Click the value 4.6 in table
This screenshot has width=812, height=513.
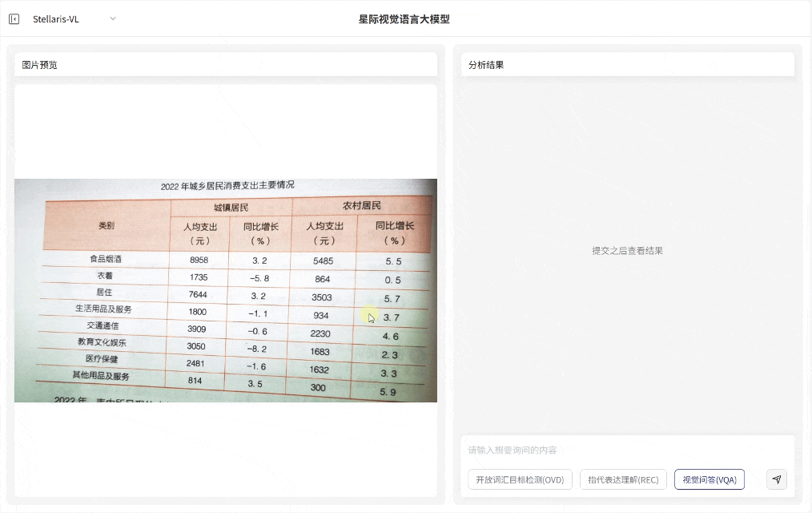click(391, 337)
